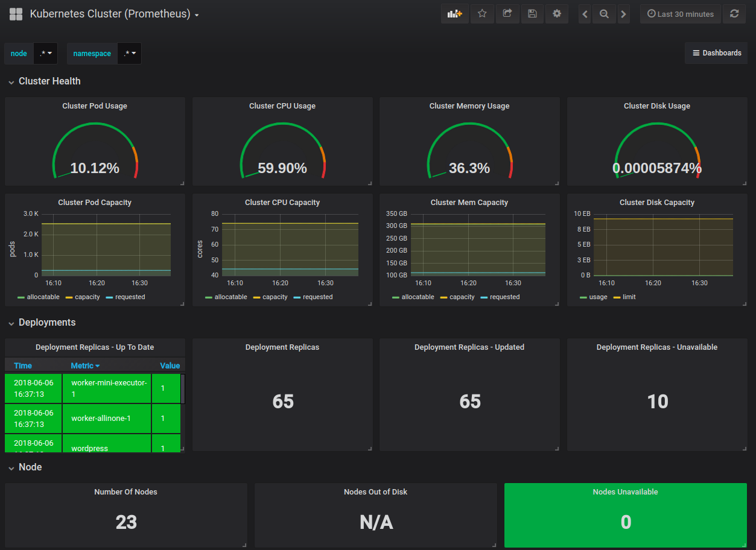Save dashboard with the floppy disk icon

(532, 14)
